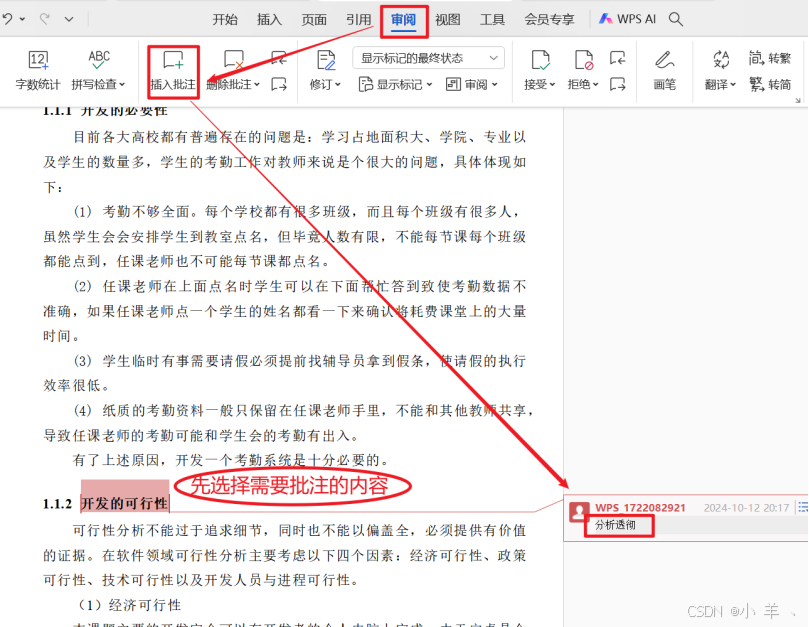The image size is (809, 627).
Task: Go to next comment icon
Action: tap(279, 84)
